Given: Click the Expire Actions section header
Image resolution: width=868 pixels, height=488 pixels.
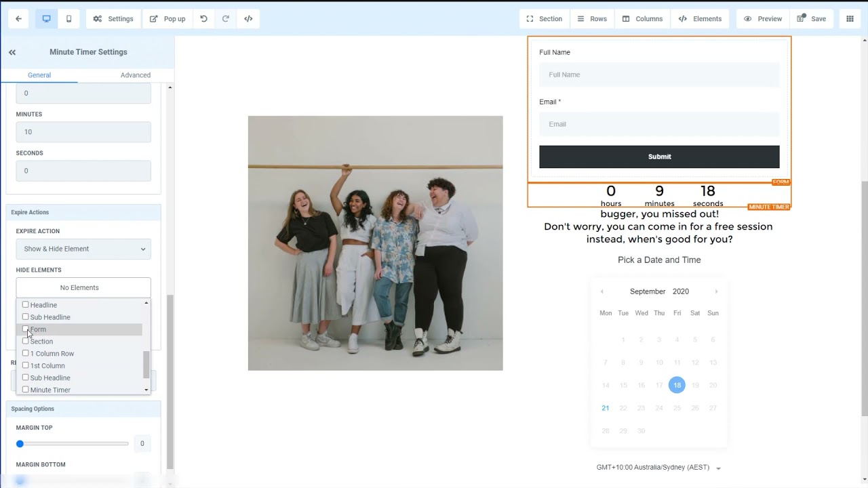Looking at the screenshot, I should click(x=83, y=212).
